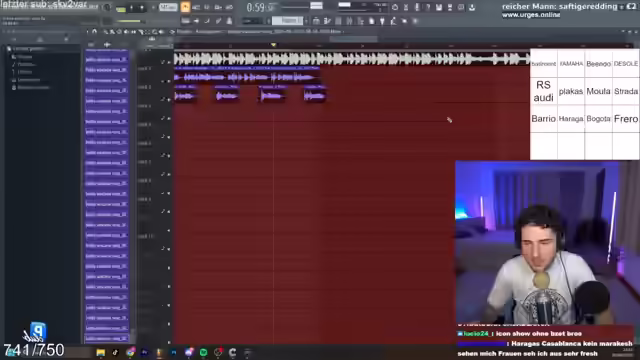Open the TikTok icon in the taskbar
640x360 pixels.
click(x=115, y=352)
